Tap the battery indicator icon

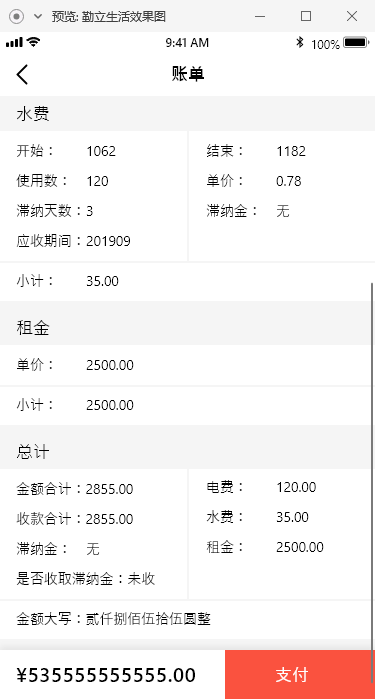356,43
